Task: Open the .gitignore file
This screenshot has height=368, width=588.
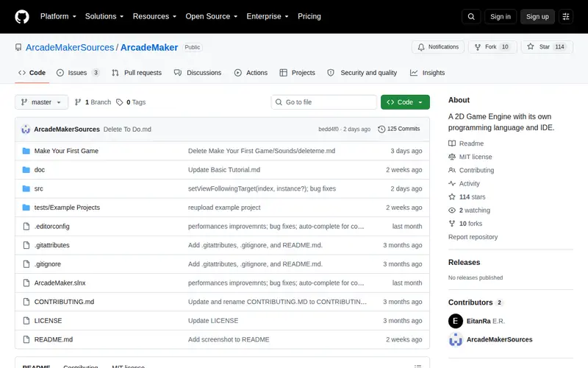Action: pyautogui.click(x=48, y=264)
